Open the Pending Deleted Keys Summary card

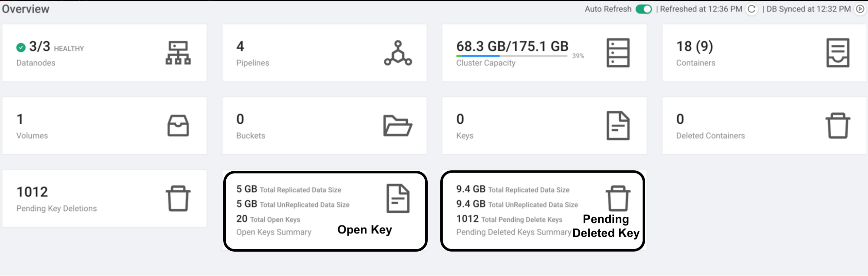(513, 232)
